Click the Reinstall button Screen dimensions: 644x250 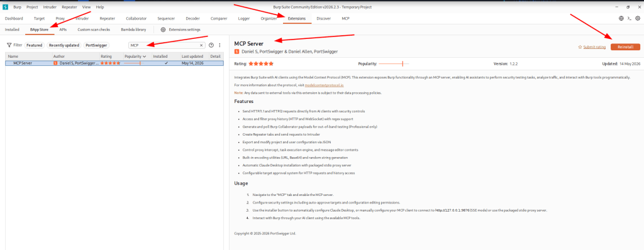625,47
